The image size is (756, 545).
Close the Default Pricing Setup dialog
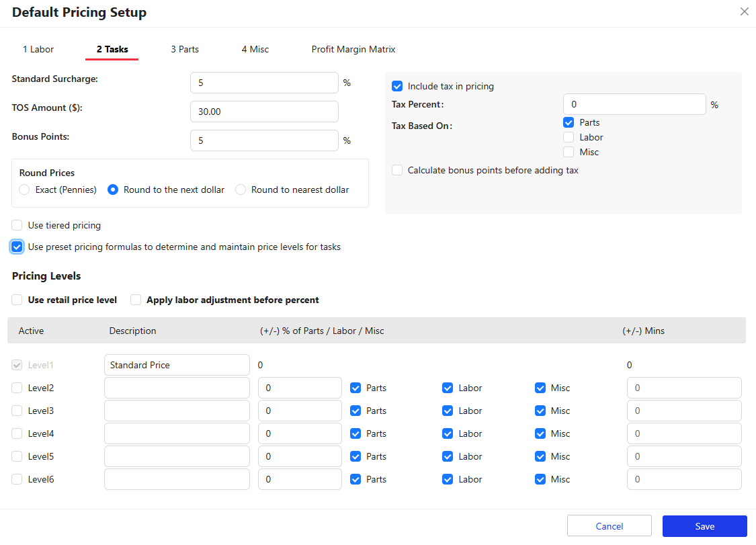click(744, 11)
